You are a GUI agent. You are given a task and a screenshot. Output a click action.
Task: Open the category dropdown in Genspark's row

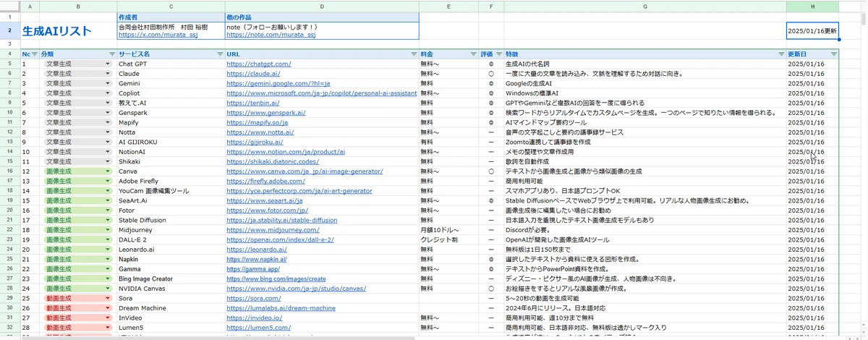point(108,113)
